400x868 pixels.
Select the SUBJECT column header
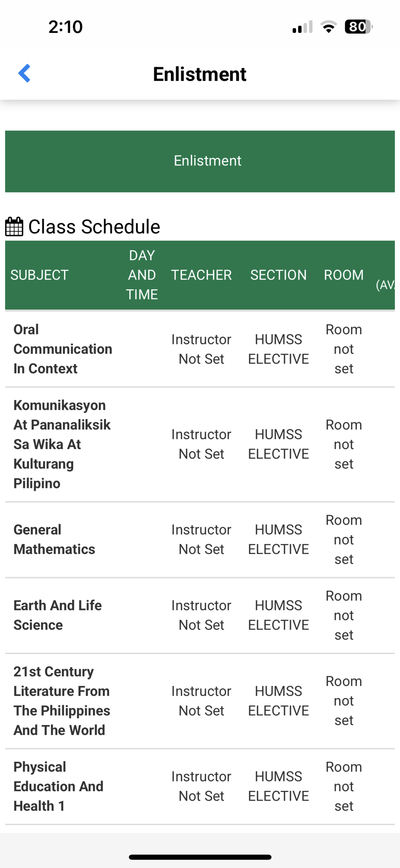pos(39,275)
